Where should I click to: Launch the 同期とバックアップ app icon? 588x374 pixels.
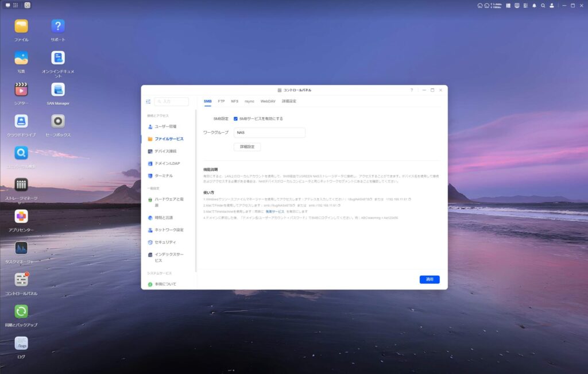(21, 311)
